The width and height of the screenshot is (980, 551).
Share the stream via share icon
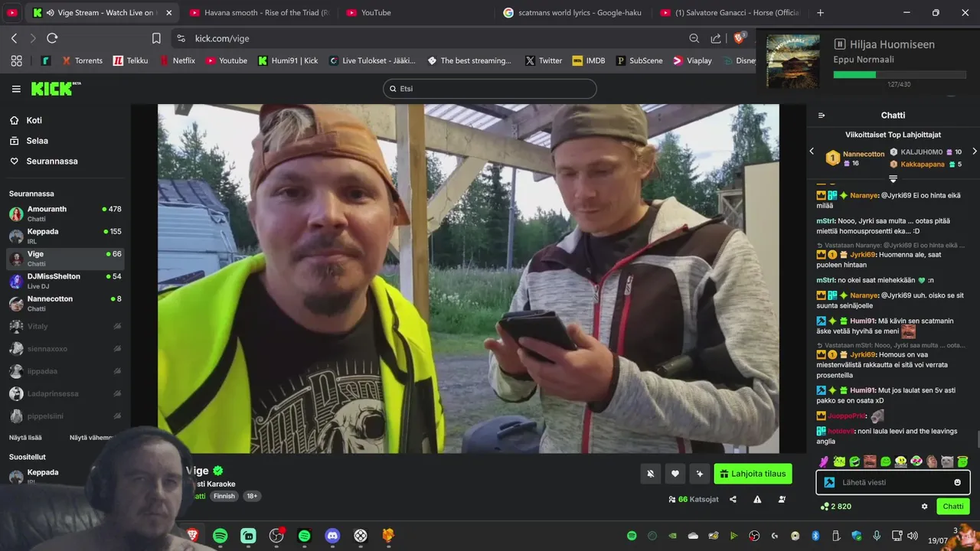pyautogui.click(x=733, y=499)
